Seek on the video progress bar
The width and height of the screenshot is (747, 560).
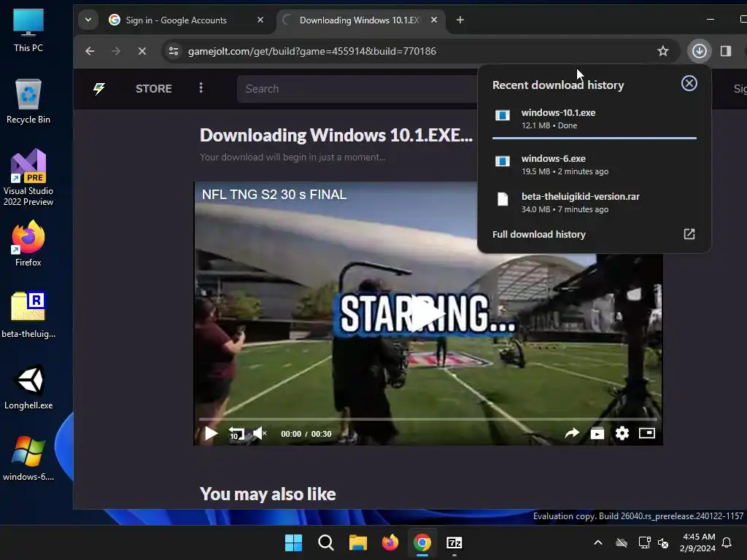click(427, 419)
